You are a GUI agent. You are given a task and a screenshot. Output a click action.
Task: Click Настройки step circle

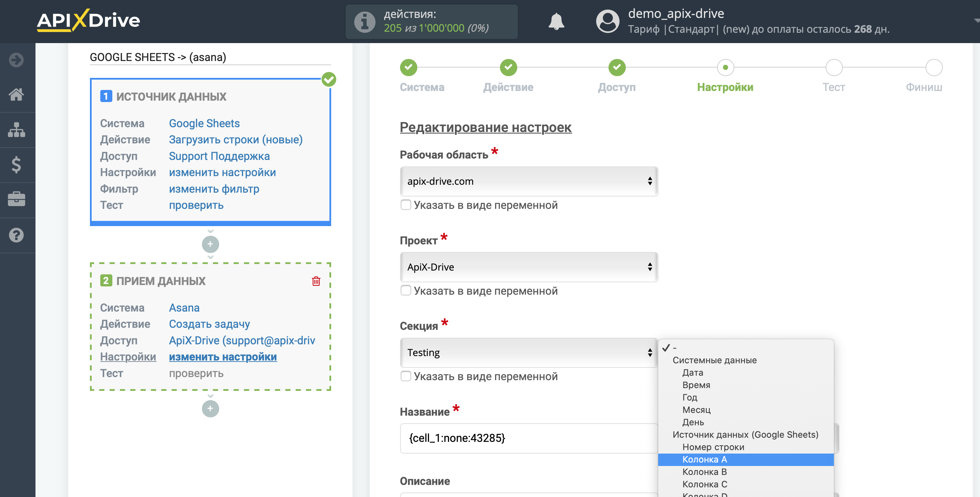pyautogui.click(x=725, y=67)
